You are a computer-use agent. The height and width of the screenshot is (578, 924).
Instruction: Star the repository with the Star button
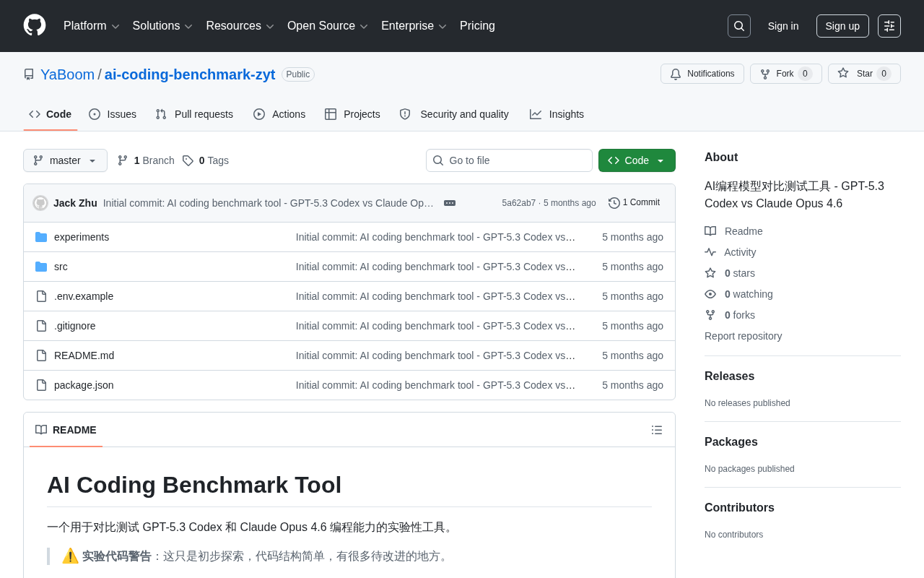point(864,74)
